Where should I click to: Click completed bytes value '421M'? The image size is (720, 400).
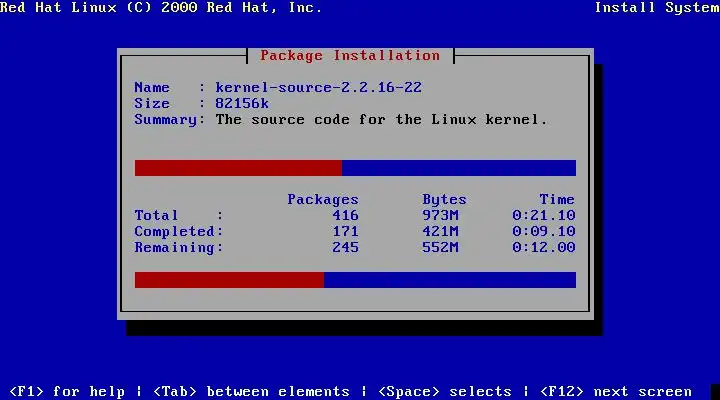tap(440, 231)
